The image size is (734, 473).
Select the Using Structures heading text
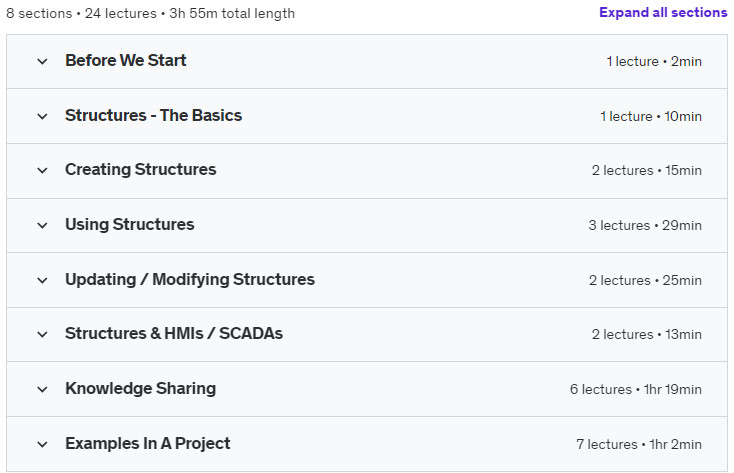coord(130,224)
